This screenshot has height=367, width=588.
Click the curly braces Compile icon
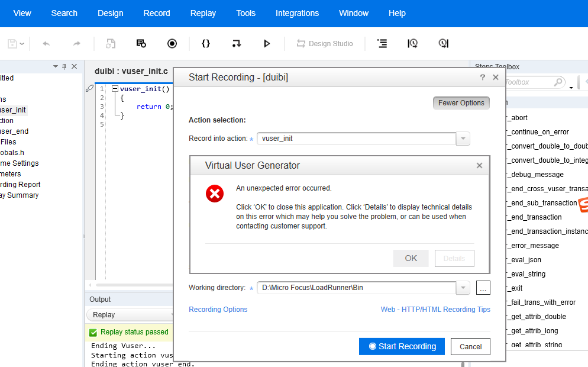[x=205, y=44]
